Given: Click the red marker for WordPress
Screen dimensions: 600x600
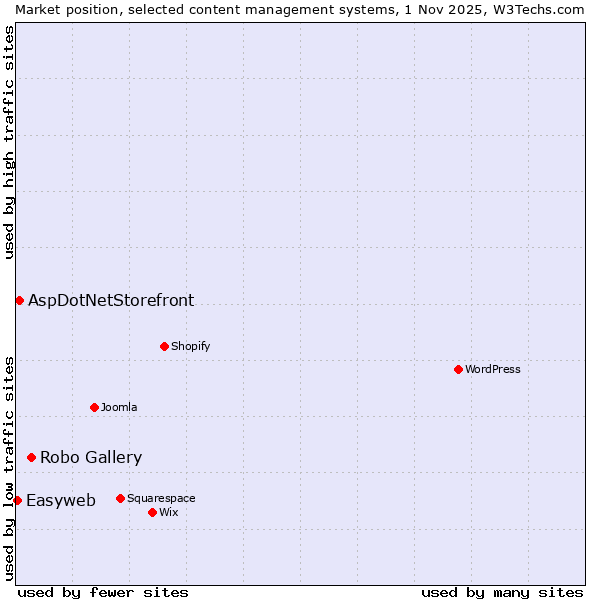Looking at the screenshot, I should [458, 369].
